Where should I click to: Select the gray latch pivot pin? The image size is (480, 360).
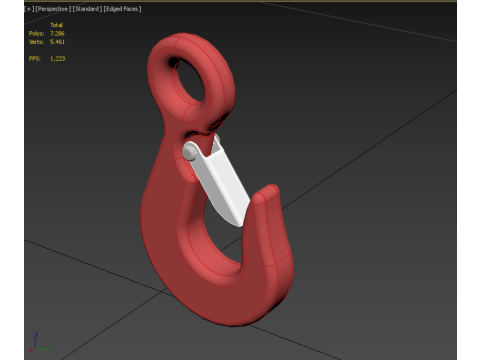pos(190,152)
